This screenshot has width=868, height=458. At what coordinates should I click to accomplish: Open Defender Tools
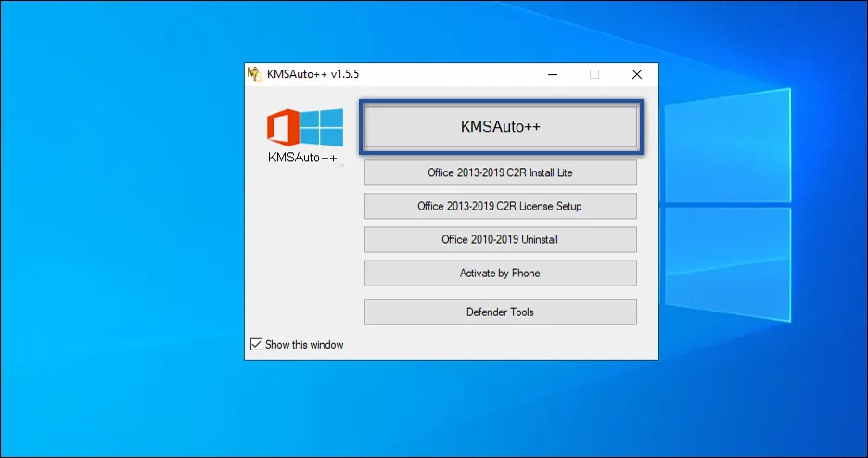click(x=500, y=312)
